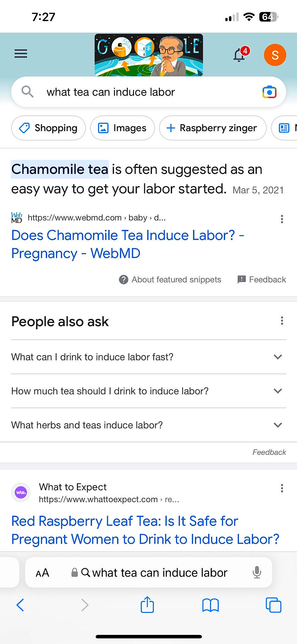Open the Google Doodle image
Viewport: 297px width, 644px height.
pos(148,55)
